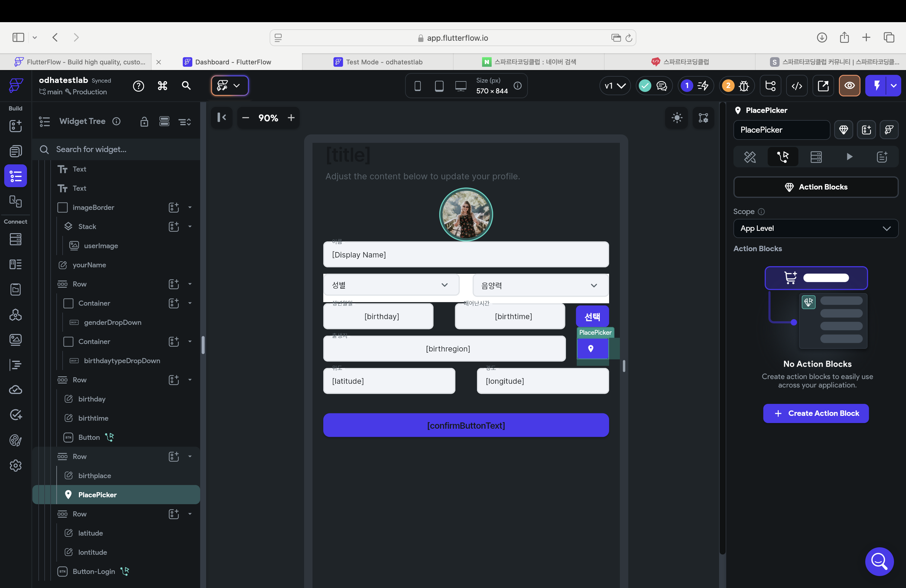The height and width of the screenshot is (588, 906).
Task: Expand the run mode dropdown arrow
Action: 893,86
